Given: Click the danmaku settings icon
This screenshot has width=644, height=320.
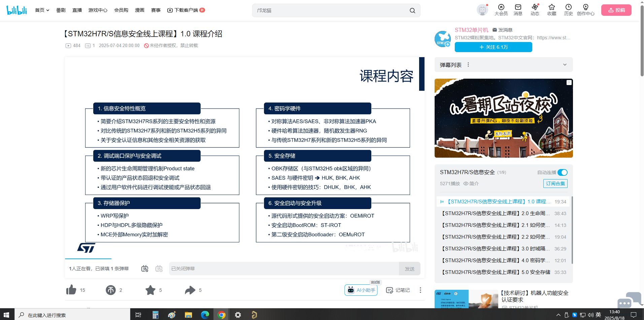Looking at the screenshot, I should (159, 269).
